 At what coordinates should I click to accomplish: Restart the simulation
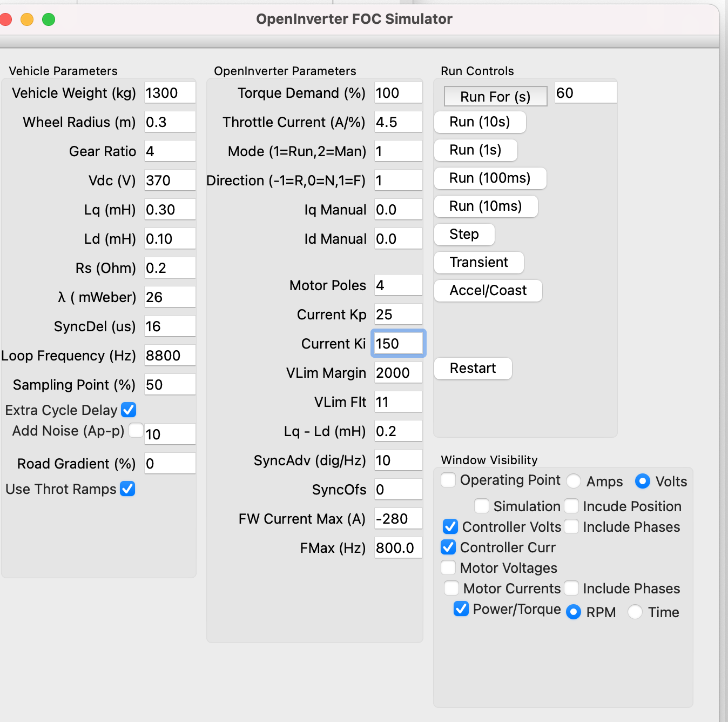tap(473, 369)
